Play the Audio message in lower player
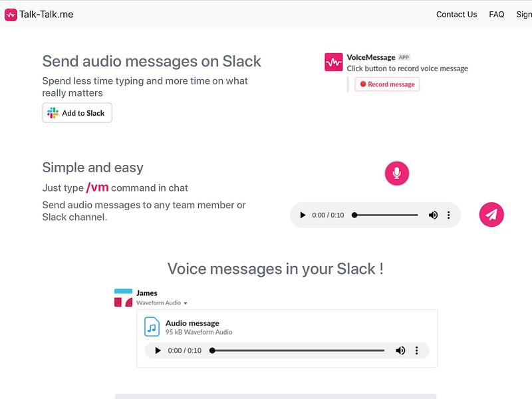532x399 pixels. coord(158,350)
